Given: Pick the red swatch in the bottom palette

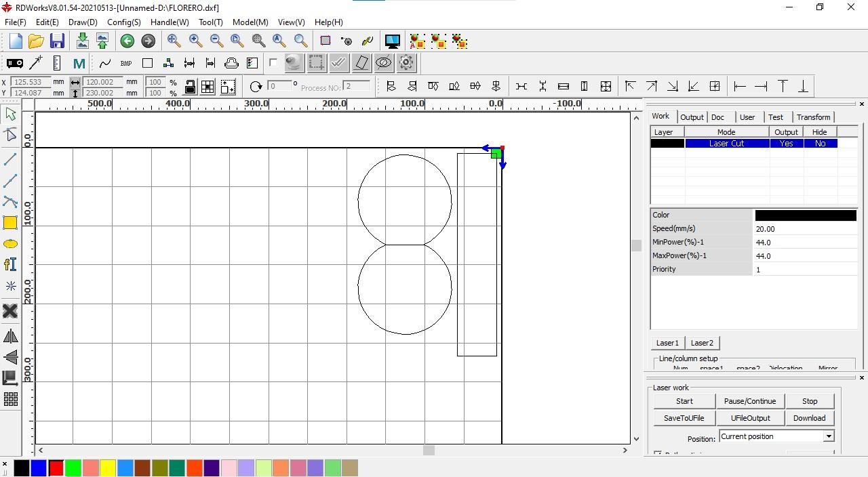Looking at the screenshot, I should [x=56, y=468].
